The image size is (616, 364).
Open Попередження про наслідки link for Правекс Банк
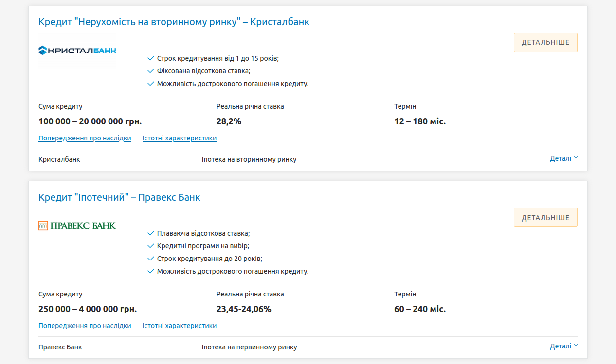[x=85, y=326]
